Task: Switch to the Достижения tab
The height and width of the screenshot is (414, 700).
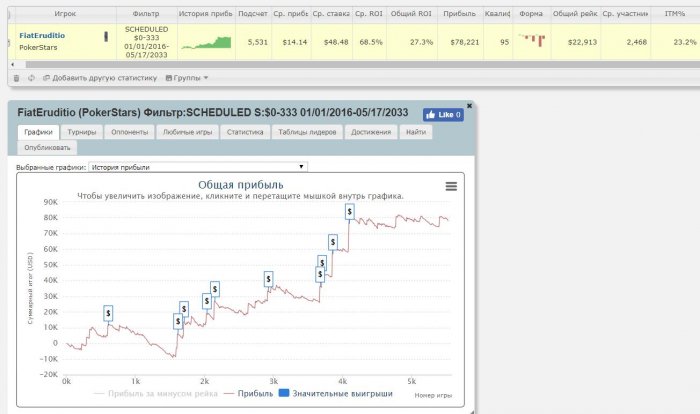Action: [371, 132]
